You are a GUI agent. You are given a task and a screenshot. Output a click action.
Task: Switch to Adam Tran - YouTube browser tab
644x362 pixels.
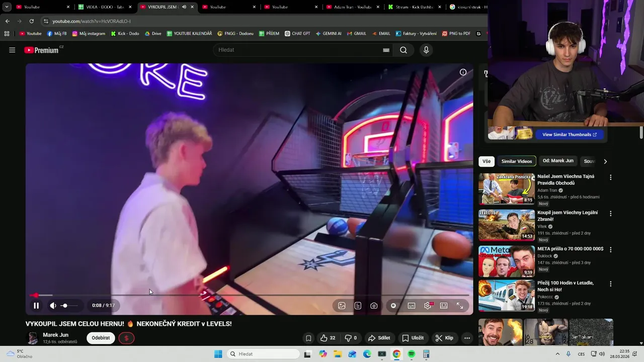pos(352,7)
